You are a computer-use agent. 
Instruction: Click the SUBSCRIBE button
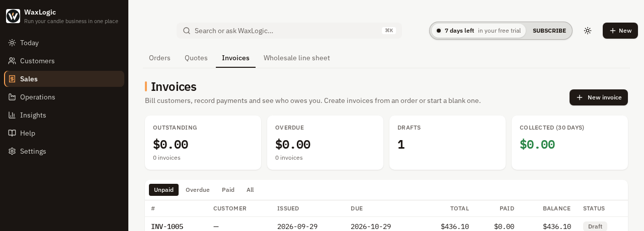(x=549, y=31)
